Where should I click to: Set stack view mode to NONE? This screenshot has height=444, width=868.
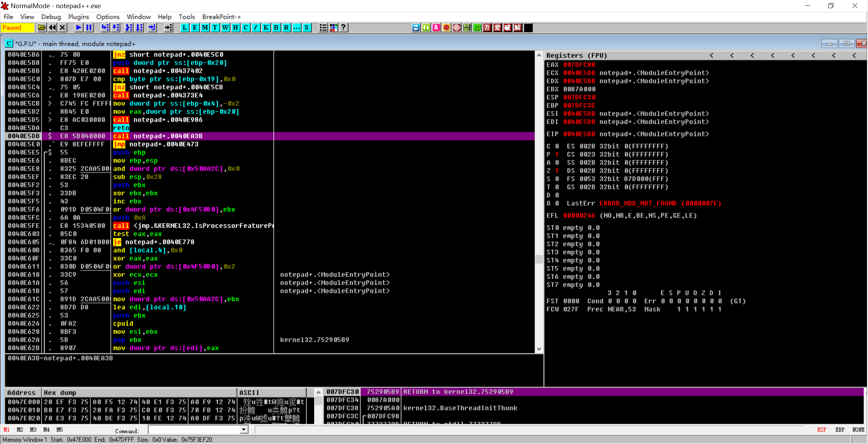858,430
